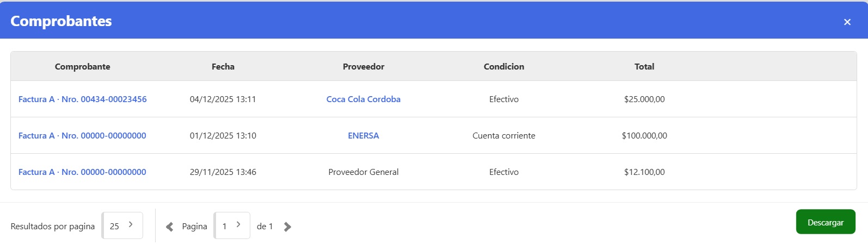The width and height of the screenshot is (868, 245).
Task: Click the Total column header
Action: [644, 67]
